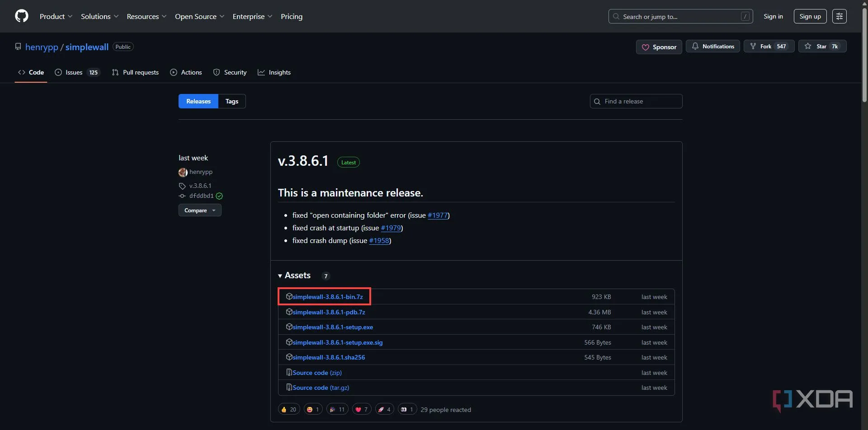
Task: Expand the Solutions menu
Action: point(100,16)
